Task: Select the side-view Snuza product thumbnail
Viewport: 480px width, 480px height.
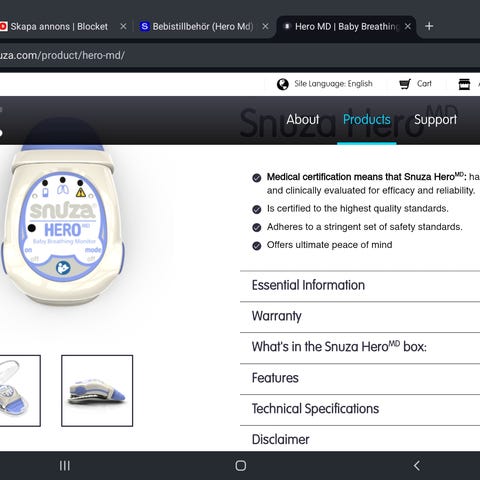Action: coord(97,391)
